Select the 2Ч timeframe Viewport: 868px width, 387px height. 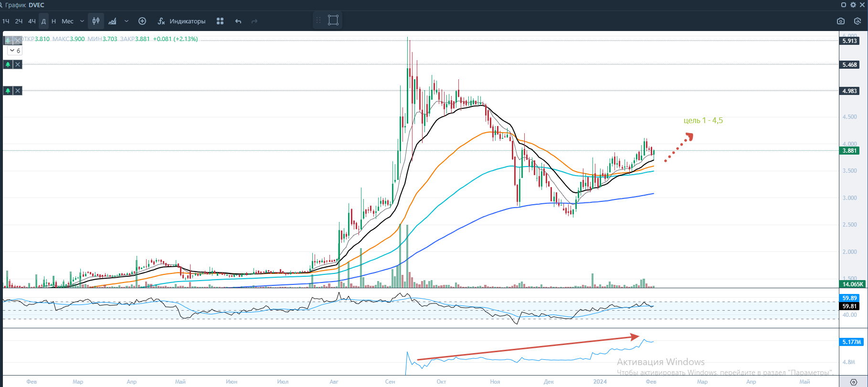coord(19,21)
